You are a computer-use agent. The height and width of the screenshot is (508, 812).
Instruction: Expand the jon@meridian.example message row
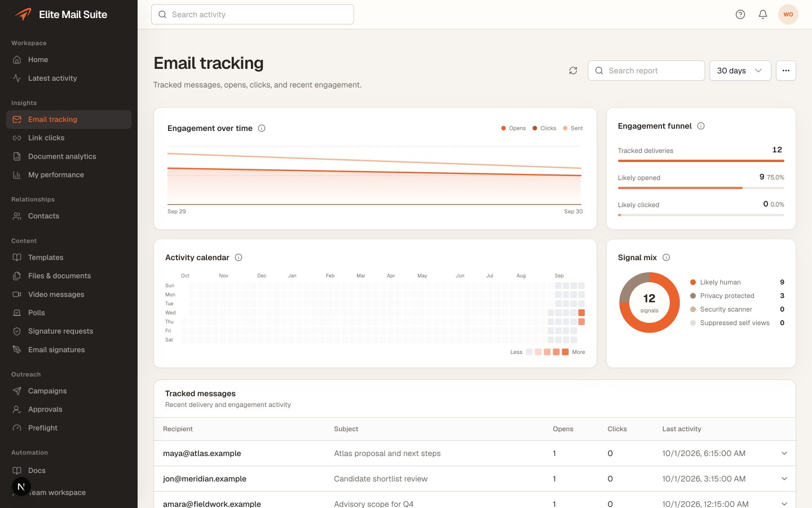pyautogui.click(x=784, y=479)
